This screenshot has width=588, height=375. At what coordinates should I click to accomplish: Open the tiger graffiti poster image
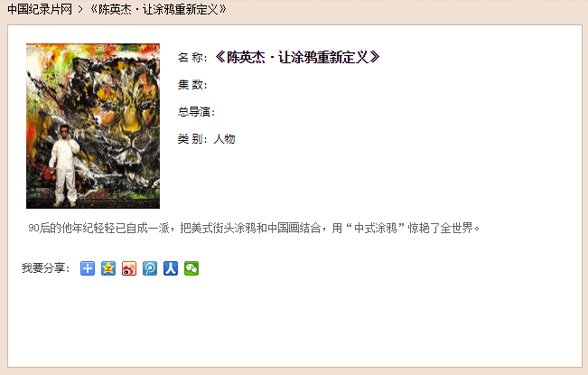pyautogui.click(x=93, y=126)
